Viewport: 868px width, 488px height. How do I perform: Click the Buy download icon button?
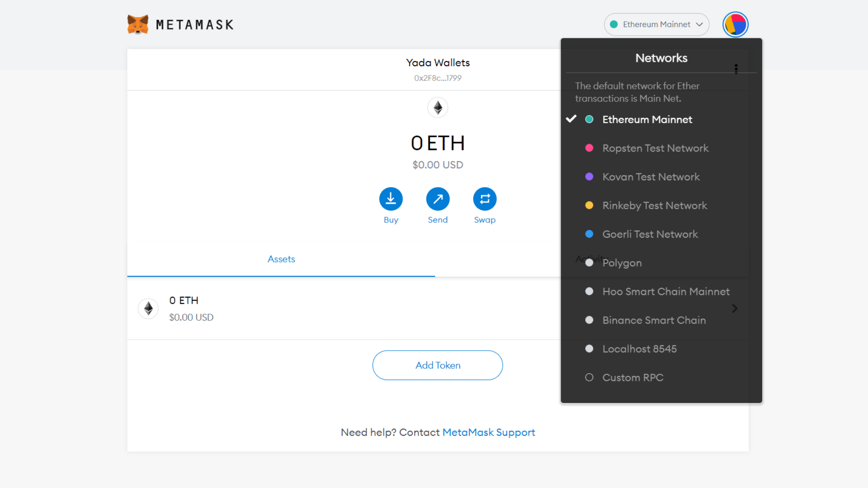click(391, 199)
